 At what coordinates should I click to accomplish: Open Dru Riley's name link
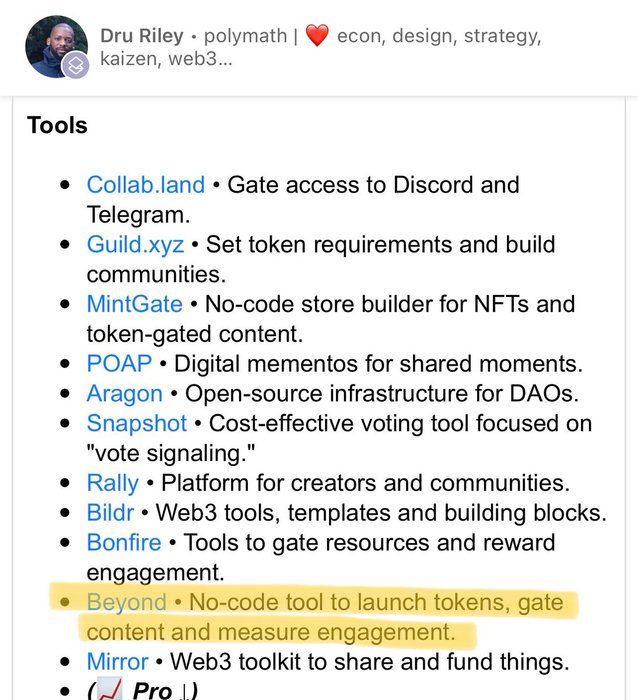click(142, 36)
